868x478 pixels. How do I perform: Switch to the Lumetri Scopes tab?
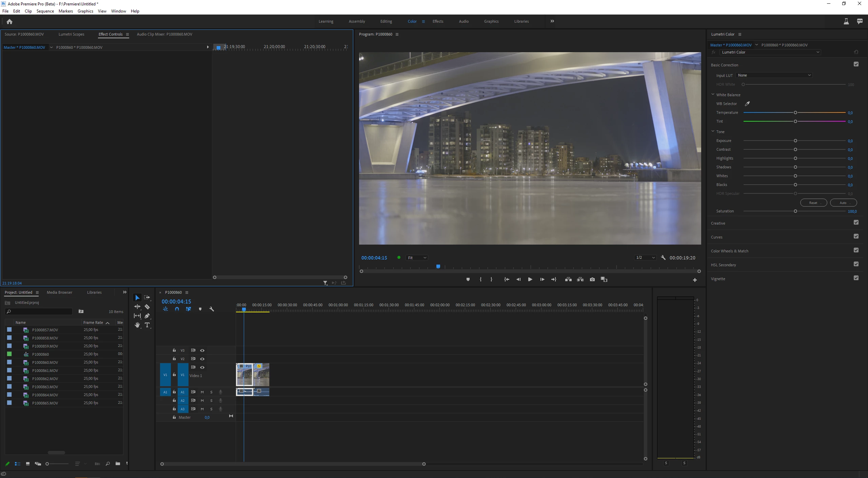[x=71, y=34]
